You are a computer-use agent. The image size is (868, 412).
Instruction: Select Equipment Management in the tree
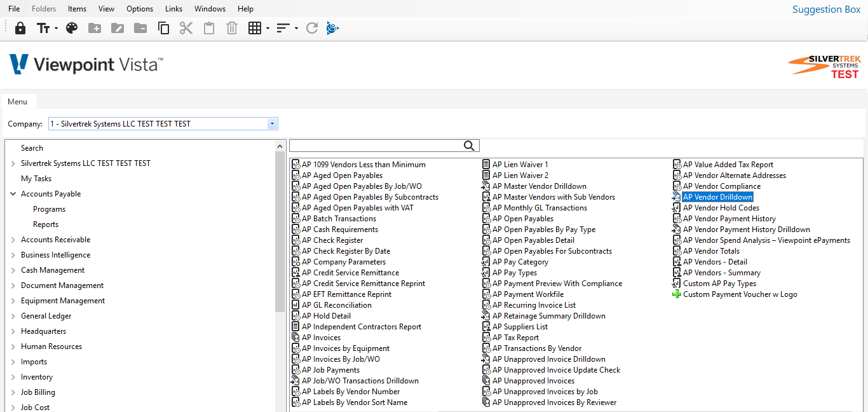click(63, 301)
